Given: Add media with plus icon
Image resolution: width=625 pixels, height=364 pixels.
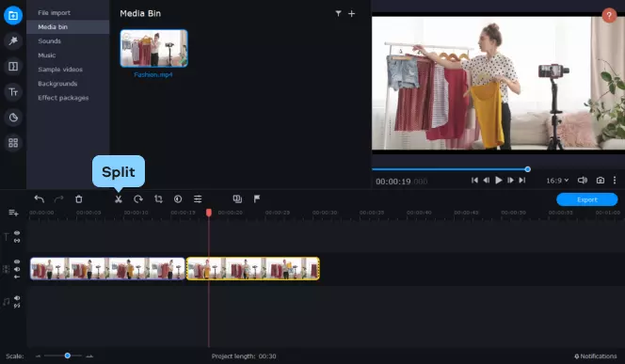Looking at the screenshot, I should (352, 13).
